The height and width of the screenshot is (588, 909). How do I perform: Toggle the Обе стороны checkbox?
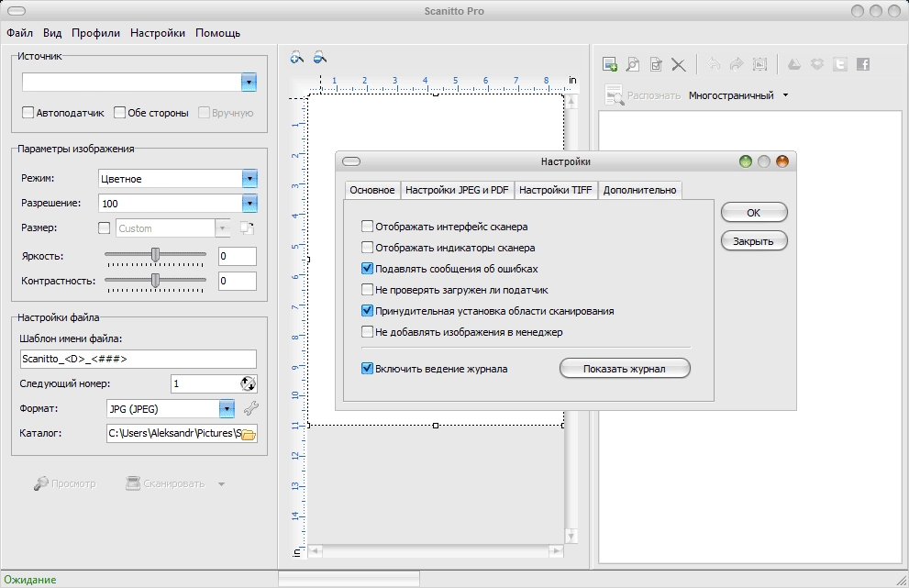119,113
